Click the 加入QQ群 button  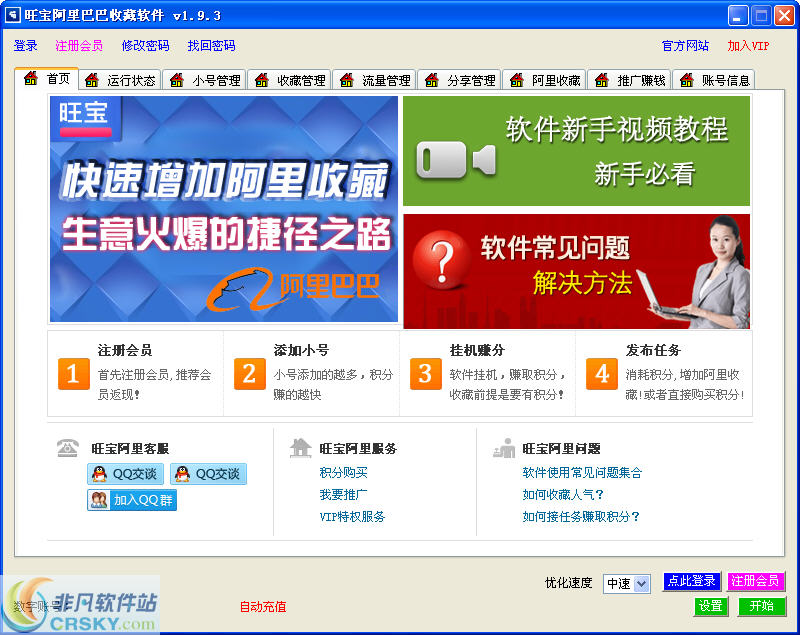pyautogui.click(x=132, y=500)
